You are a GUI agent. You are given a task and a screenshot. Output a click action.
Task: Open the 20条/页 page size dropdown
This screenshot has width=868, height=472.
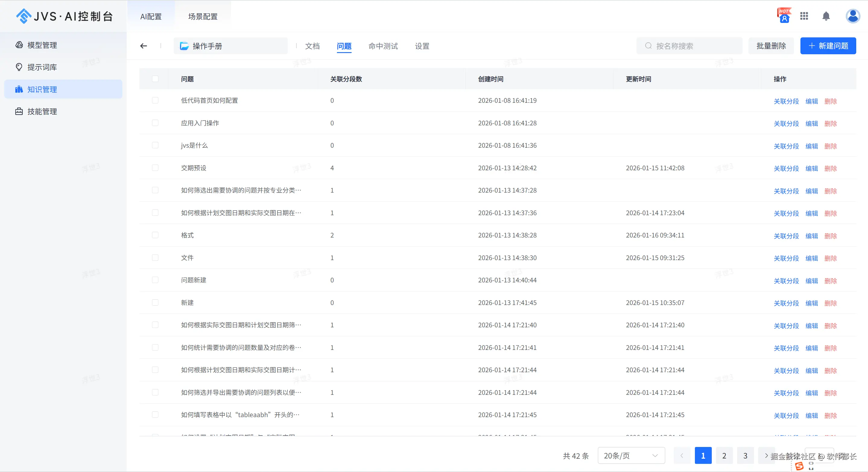coord(631,455)
